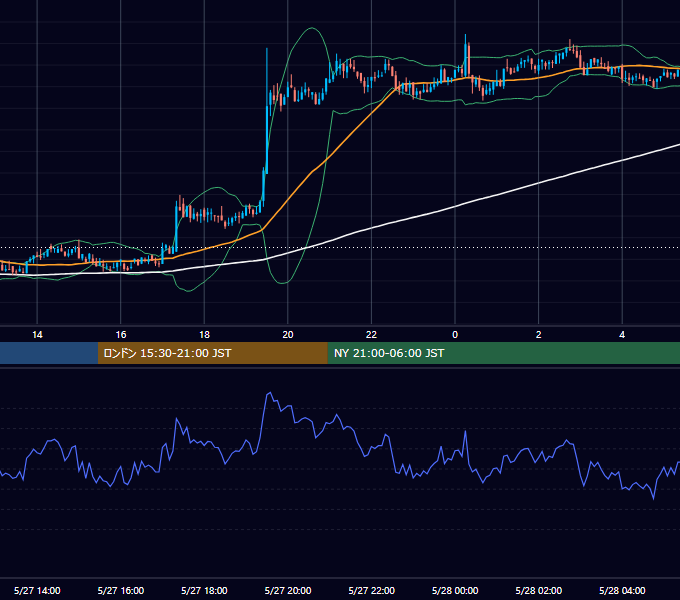This screenshot has width=680, height=600.
Task: Select the ロンドン 15:30-21:00 JST session bar
Action: (x=212, y=353)
